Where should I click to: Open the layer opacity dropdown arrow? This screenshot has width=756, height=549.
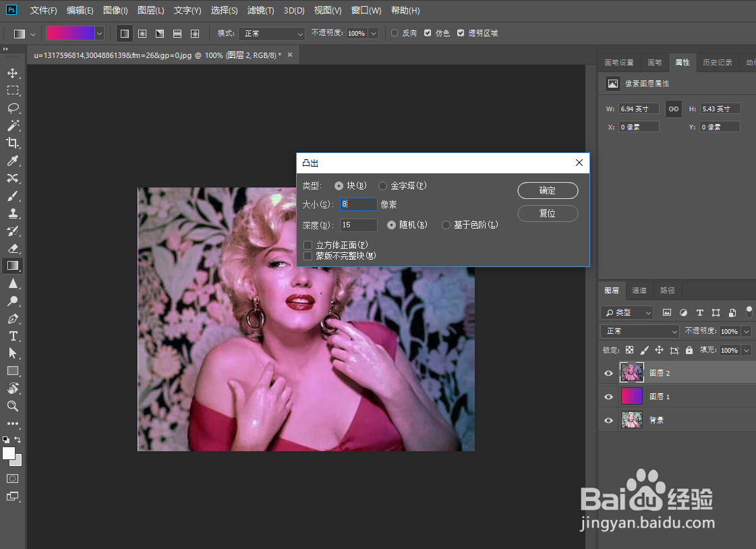point(747,332)
